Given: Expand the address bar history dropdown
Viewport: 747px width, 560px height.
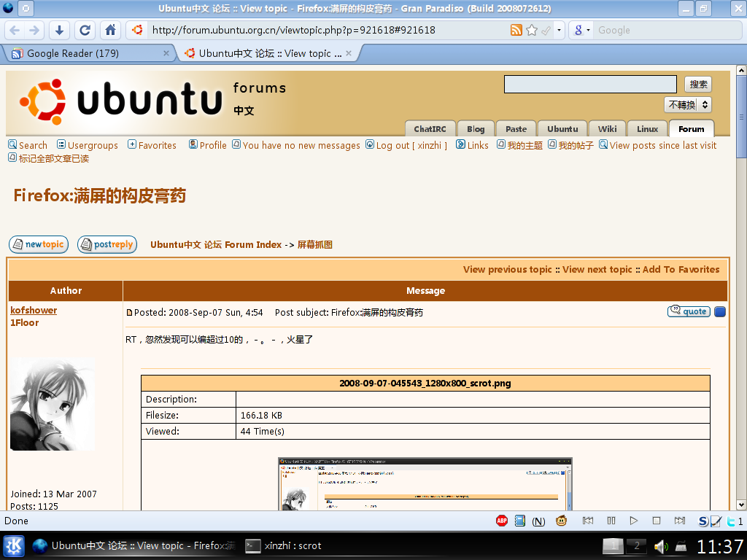Looking at the screenshot, I should pos(560,31).
